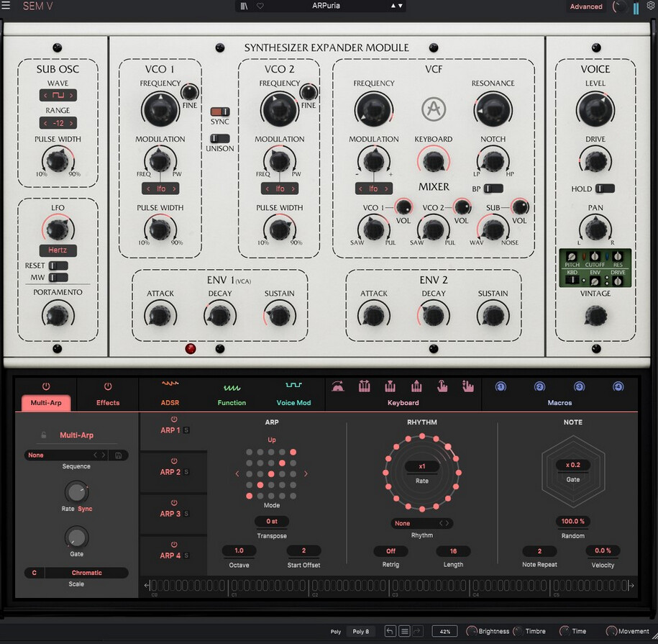Viewport: 658px width, 644px height.
Task: Open the Chromatic scale dropdown
Action: (x=86, y=573)
